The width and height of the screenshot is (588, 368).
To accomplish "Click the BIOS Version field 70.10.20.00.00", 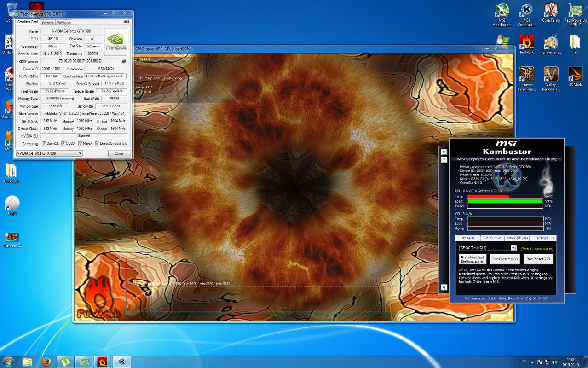I will pos(80,61).
